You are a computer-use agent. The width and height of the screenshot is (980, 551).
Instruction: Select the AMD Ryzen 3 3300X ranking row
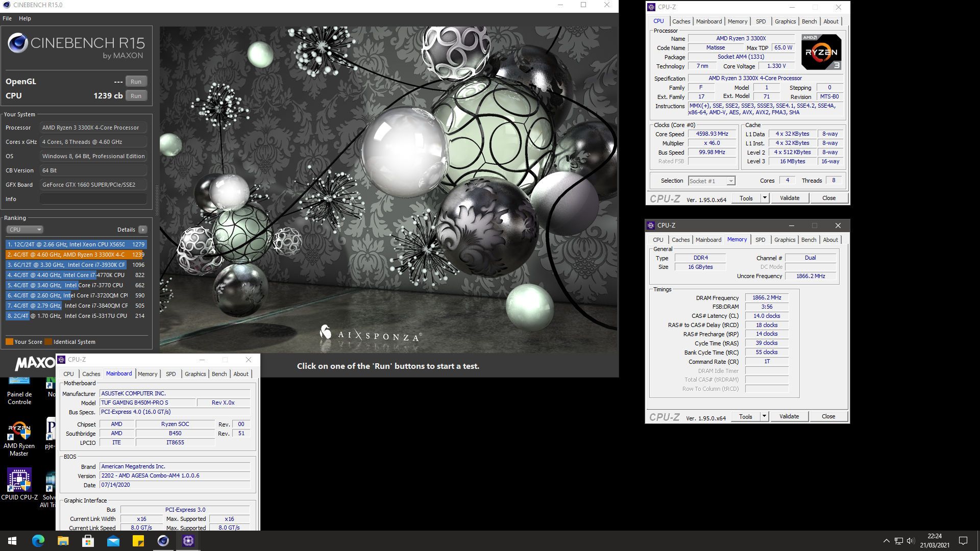(76, 255)
